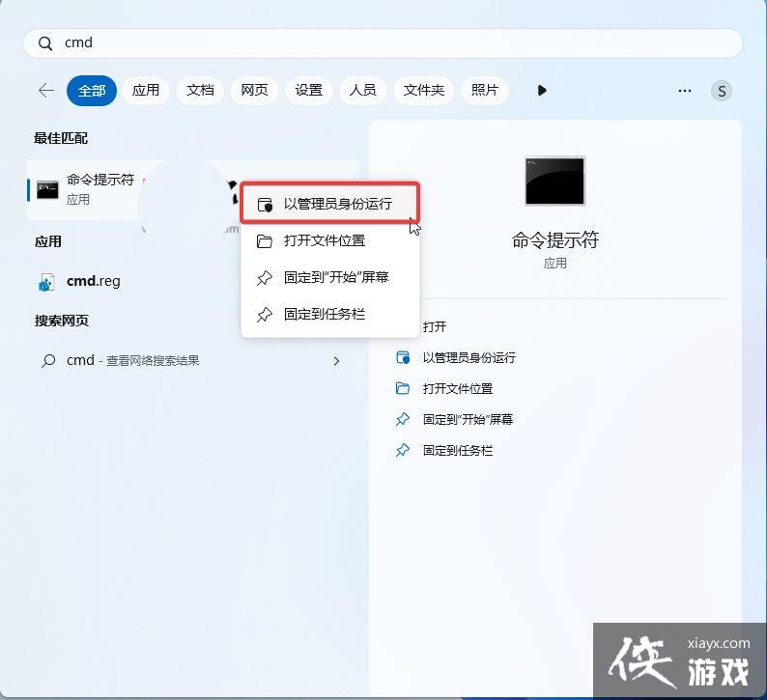Viewport: 767px width, 700px height.
Task: Switch to the 应用 filter tab
Action: [146, 91]
